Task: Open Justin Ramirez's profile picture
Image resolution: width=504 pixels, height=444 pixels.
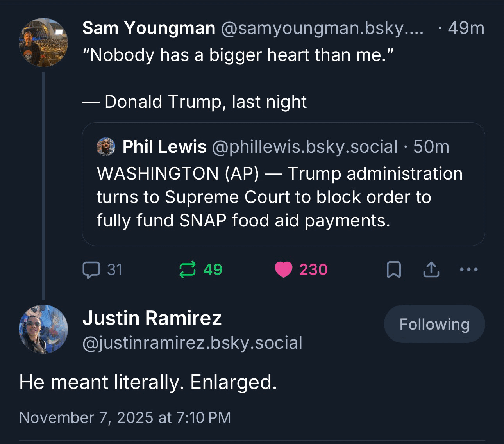Action: tap(43, 329)
